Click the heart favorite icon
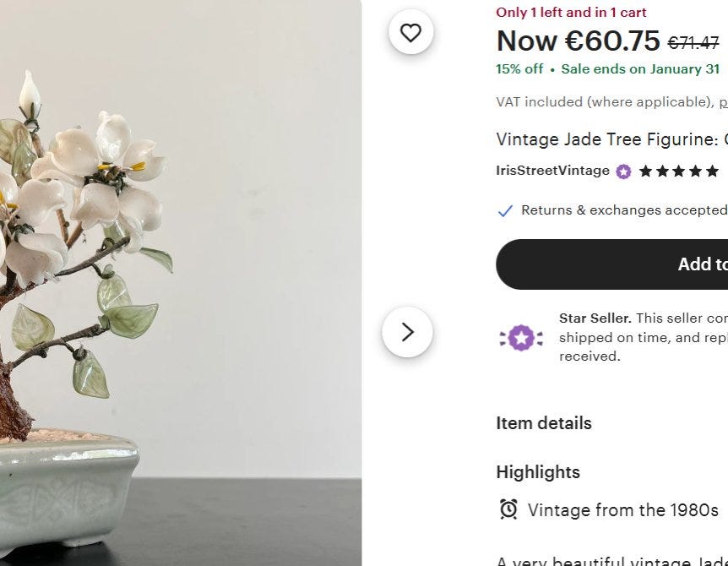Screen dimensions: 728x566 410,33
